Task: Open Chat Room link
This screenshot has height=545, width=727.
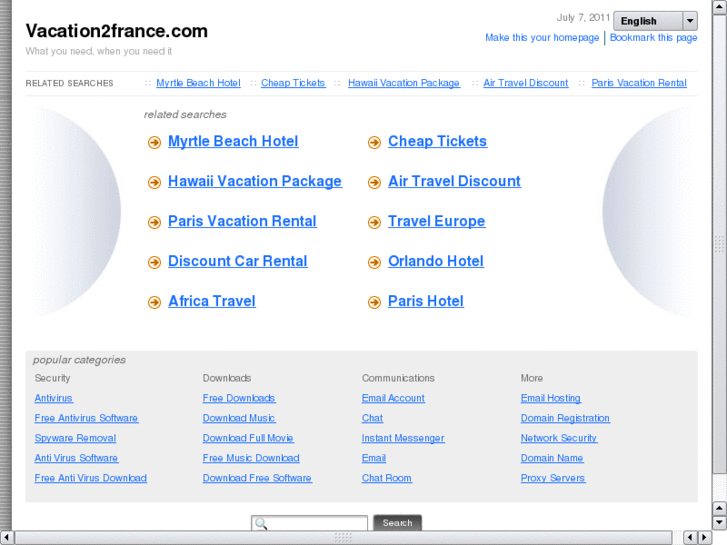Action: [387, 478]
